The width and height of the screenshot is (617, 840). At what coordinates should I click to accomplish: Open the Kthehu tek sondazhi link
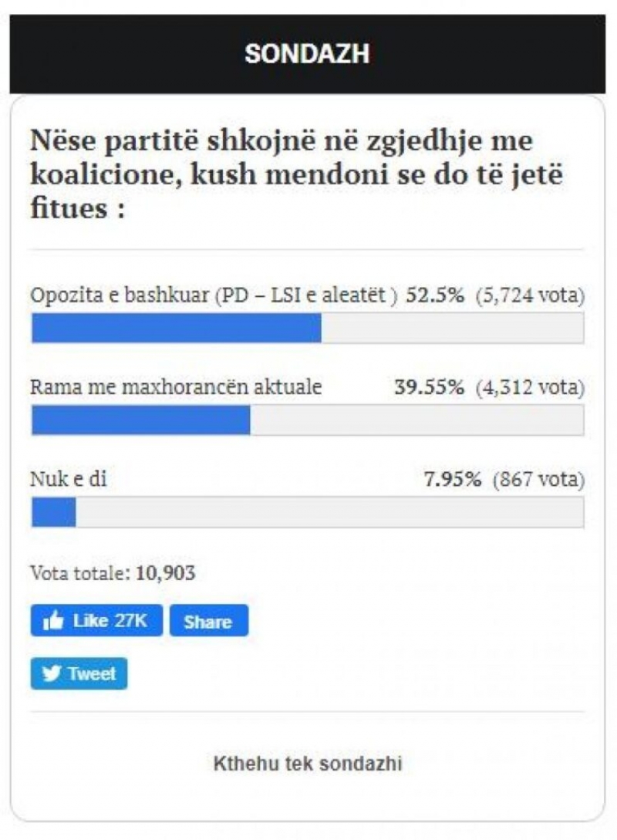pyautogui.click(x=308, y=764)
